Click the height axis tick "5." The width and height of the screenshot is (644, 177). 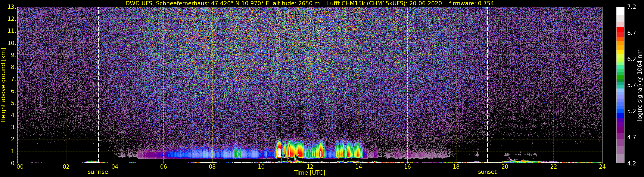point(13,103)
